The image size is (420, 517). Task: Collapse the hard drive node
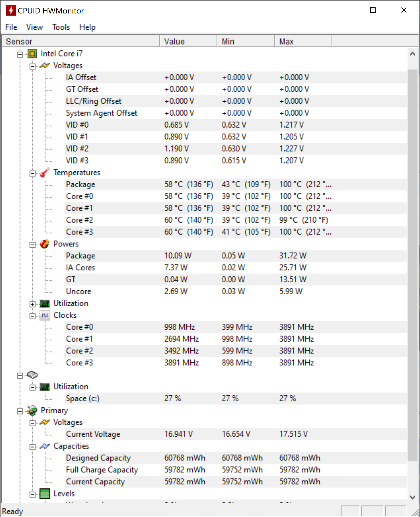pos(20,376)
